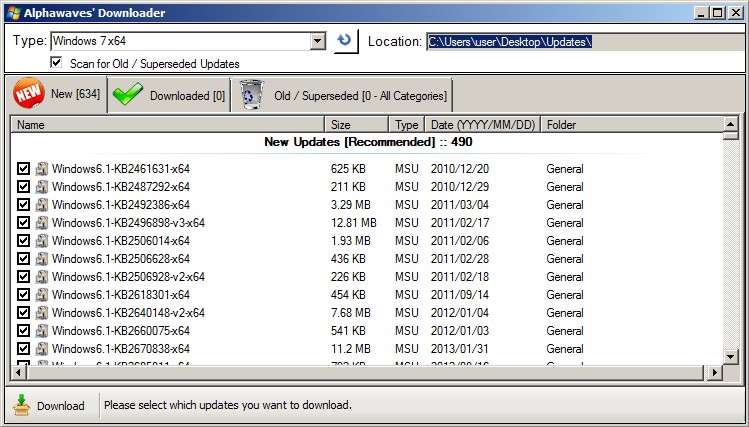
Task: Select row name Windows6.1-KB2496898-v3-x64
Action: [x=128, y=223]
